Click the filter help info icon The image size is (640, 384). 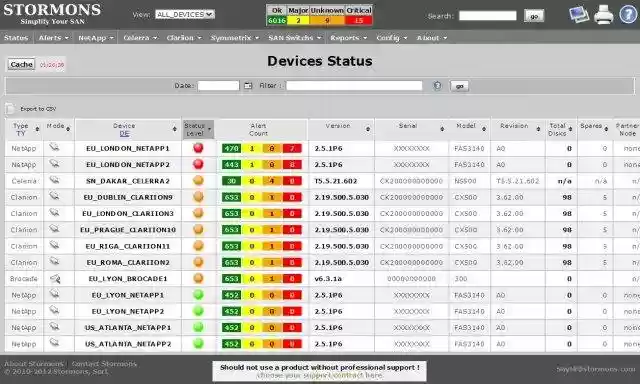(437, 86)
